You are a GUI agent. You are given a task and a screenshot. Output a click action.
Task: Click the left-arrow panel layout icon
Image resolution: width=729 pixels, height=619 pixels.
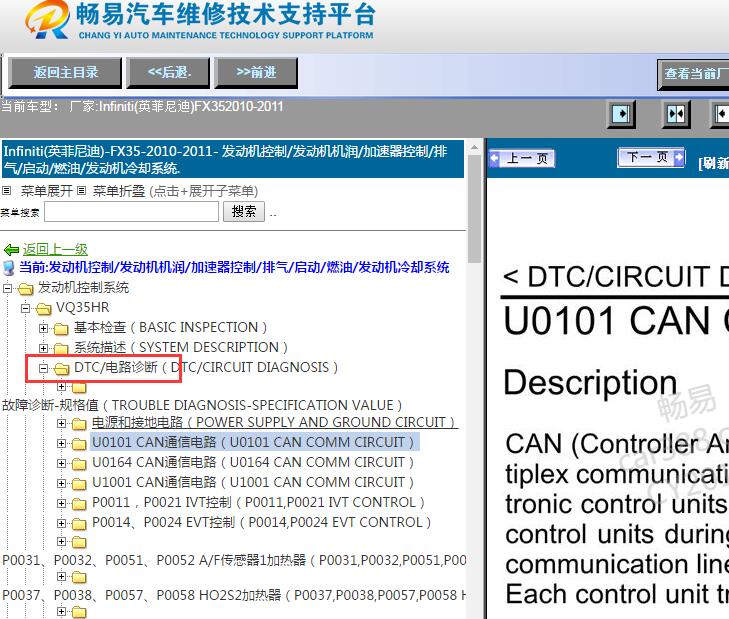tap(720, 113)
